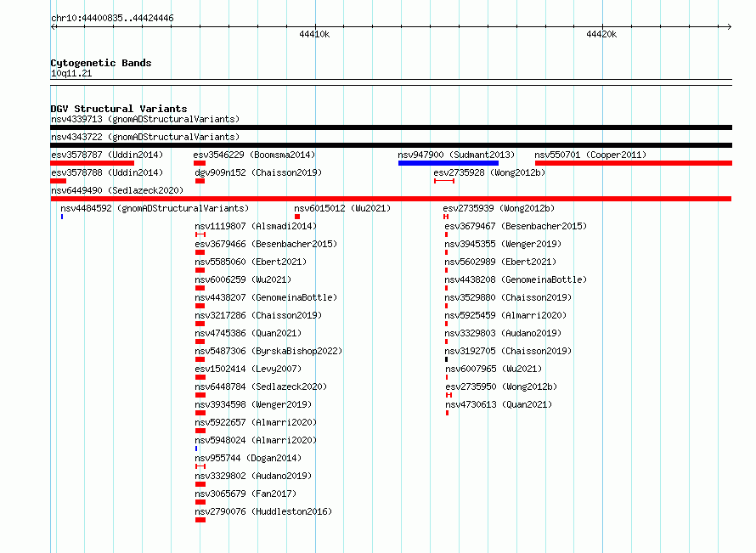Open nsv3934598 (Wenger2019) label
The width and height of the screenshot is (756, 553).
(x=253, y=404)
